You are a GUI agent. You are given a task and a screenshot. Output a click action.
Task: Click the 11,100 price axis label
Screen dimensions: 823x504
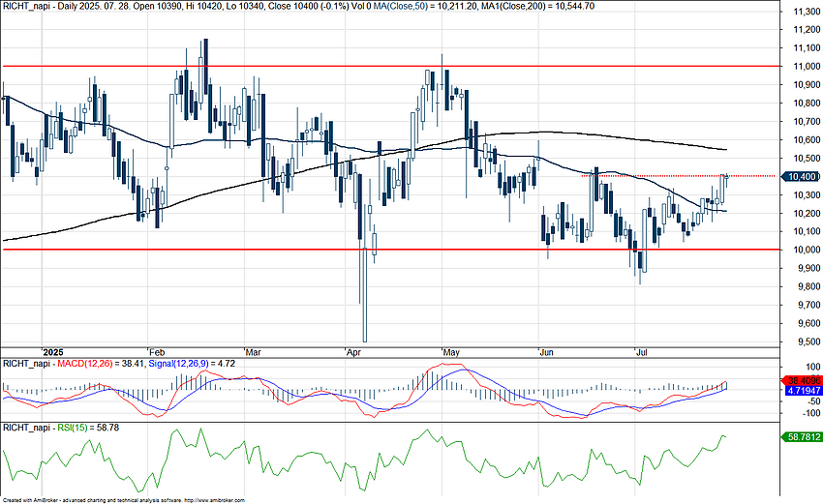coord(807,48)
